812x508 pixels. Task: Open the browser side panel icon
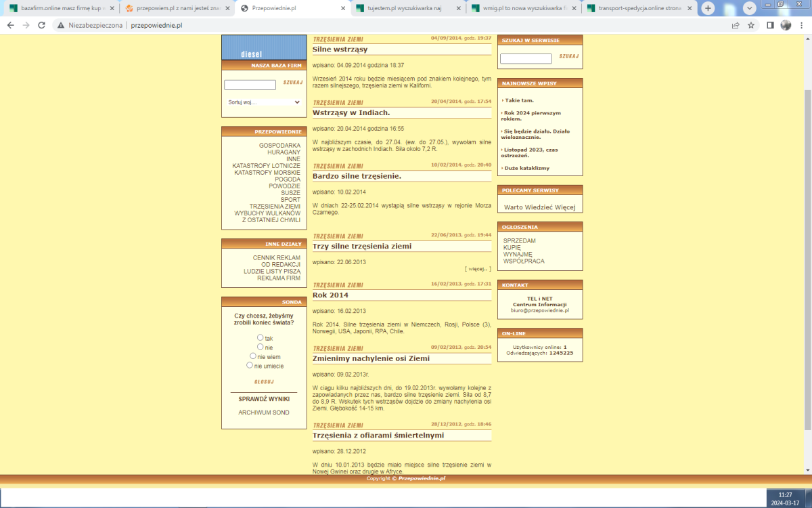coord(770,25)
